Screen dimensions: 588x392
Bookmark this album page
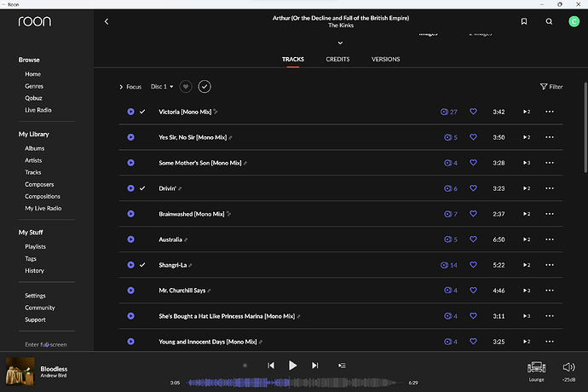click(x=524, y=22)
